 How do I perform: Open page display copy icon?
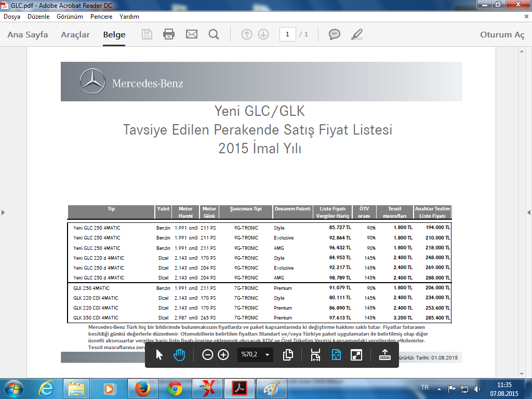click(x=288, y=355)
